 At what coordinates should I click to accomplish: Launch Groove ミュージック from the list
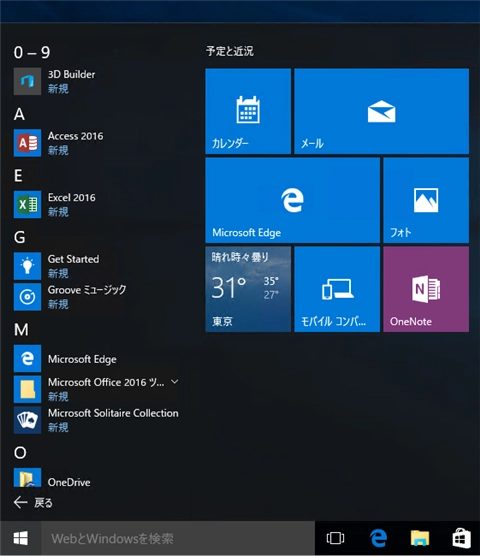96,297
